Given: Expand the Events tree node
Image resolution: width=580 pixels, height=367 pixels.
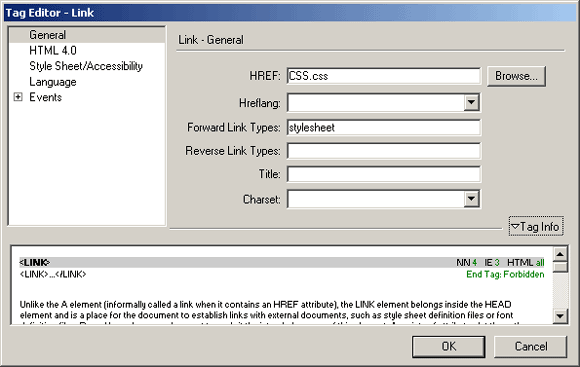Looking at the screenshot, I should 18,97.
